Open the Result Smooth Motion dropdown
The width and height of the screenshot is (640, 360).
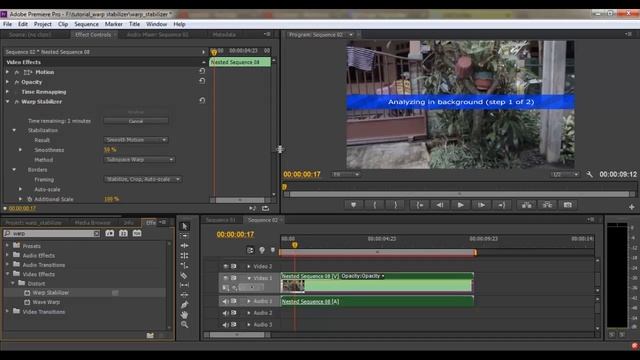[x=136, y=140]
